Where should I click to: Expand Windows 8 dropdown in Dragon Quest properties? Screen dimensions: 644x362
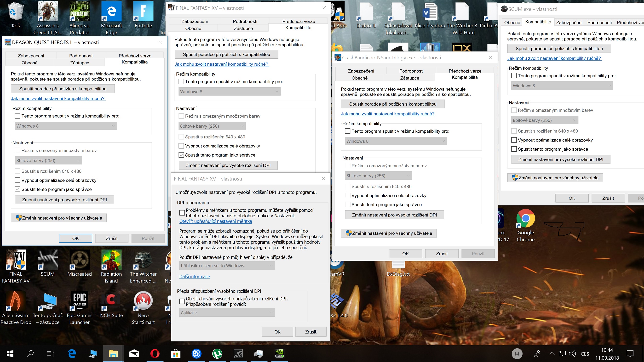[x=66, y=126]
